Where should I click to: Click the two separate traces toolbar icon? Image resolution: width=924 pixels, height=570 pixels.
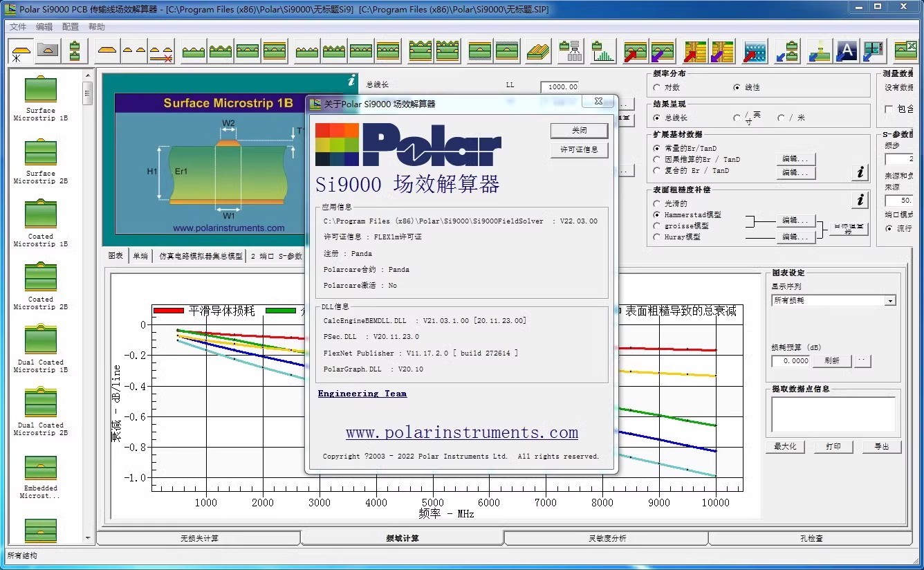coord(133,51)
